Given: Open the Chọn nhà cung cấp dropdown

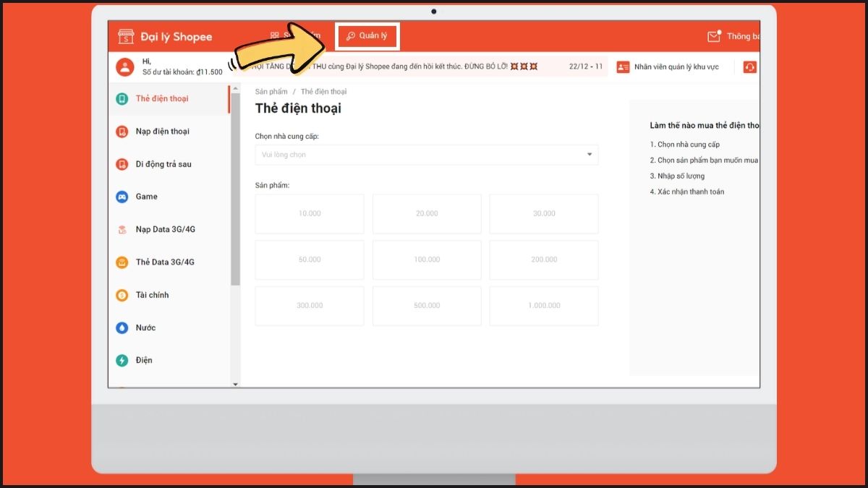Looking at the screenshot, I should pos(427,155).
